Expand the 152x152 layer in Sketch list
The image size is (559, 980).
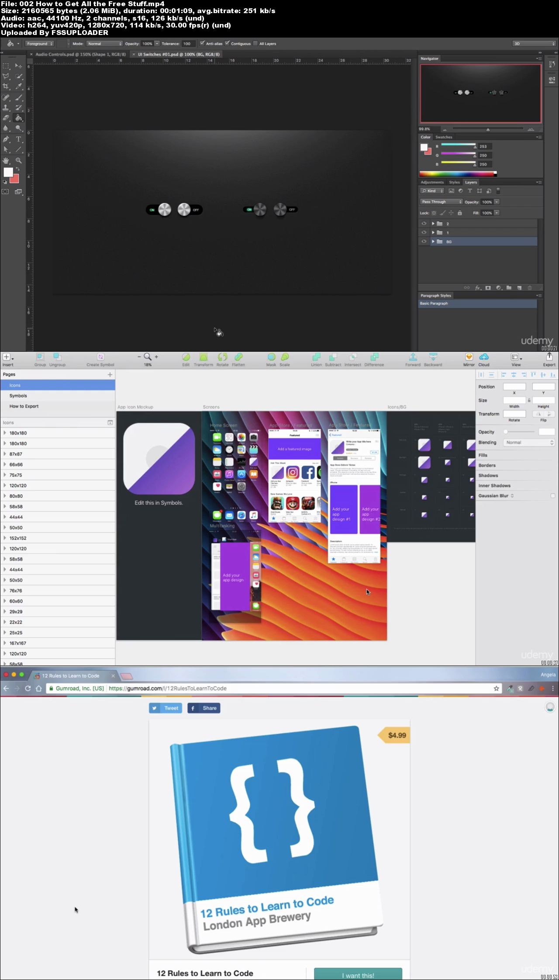pyautogui.click(x=4, y=538)
